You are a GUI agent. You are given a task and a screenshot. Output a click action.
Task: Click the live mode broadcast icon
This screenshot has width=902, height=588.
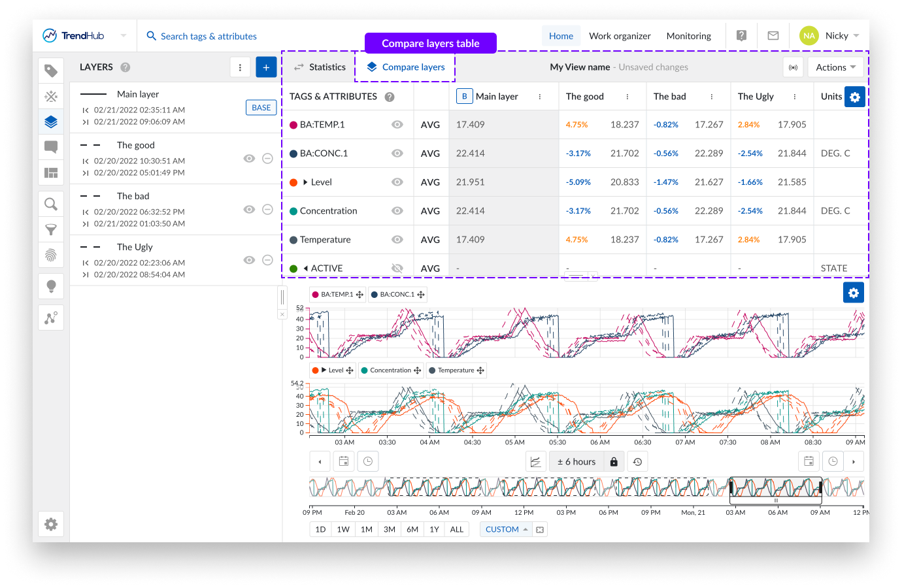coord(793,67)
